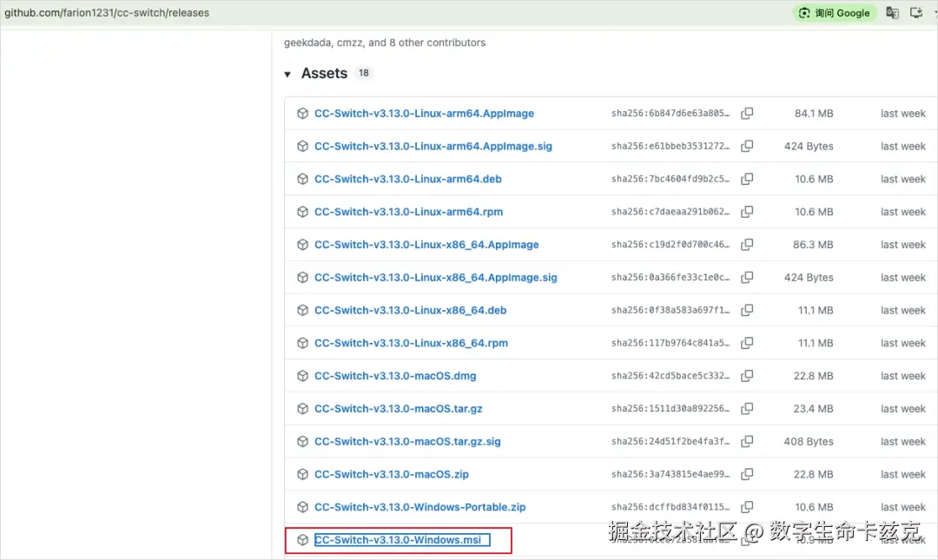Viewport: 938px width, 560px height.
Task: Click 'last week' on macOS.dmg row
Action: pyautogui.click(x=902, y=376)
